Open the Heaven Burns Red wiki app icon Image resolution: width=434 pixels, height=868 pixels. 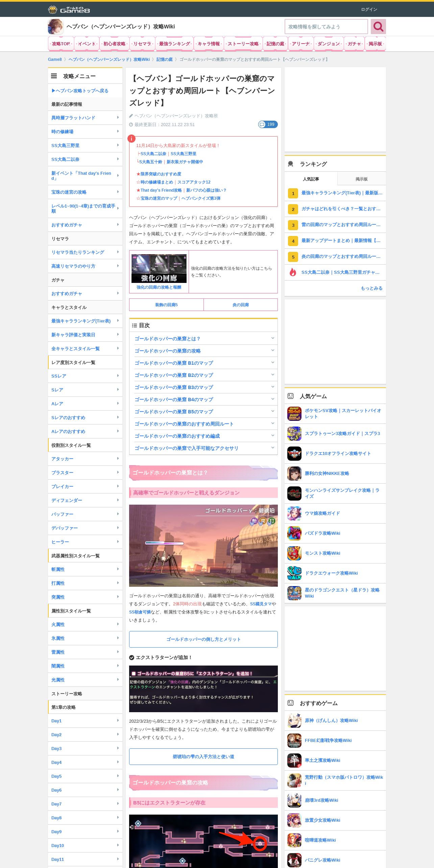pyautogui.click(x=55, y=26)
